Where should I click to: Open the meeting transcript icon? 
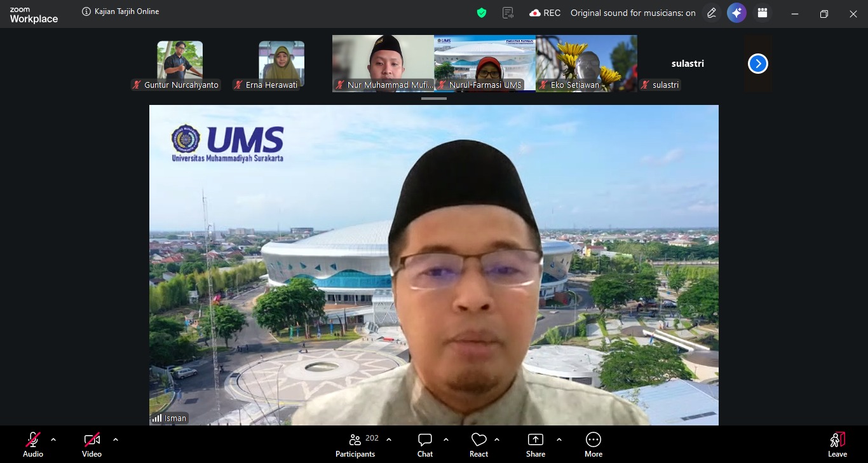tap(508, 13)
